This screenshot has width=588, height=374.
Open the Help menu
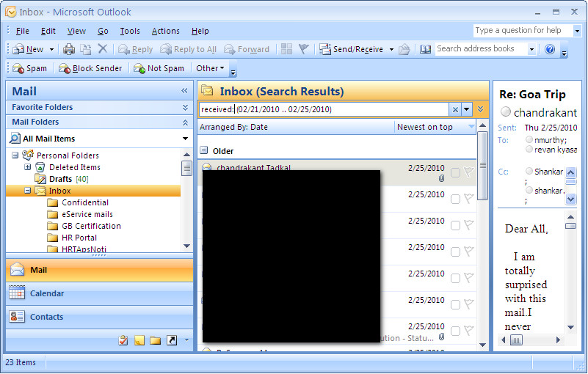coord(200,31)
